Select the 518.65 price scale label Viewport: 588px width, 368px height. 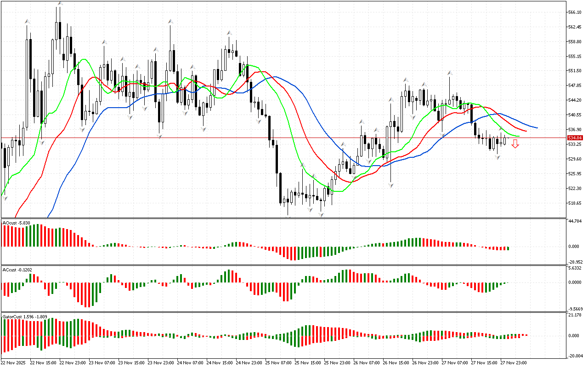pyautogui.click(x=576, y=203)
